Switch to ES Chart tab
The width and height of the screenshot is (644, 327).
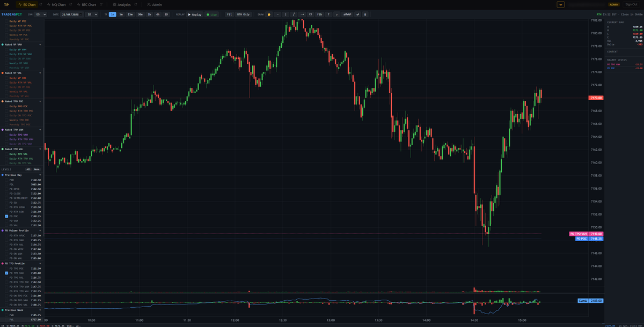[27, 4]
